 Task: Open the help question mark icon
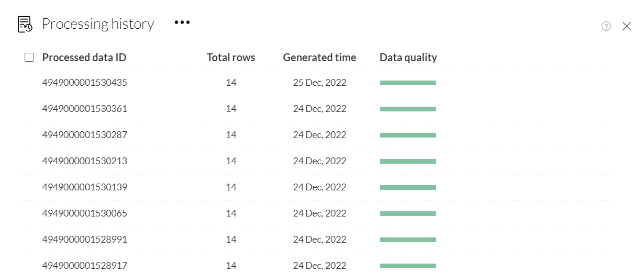[606, 26]
